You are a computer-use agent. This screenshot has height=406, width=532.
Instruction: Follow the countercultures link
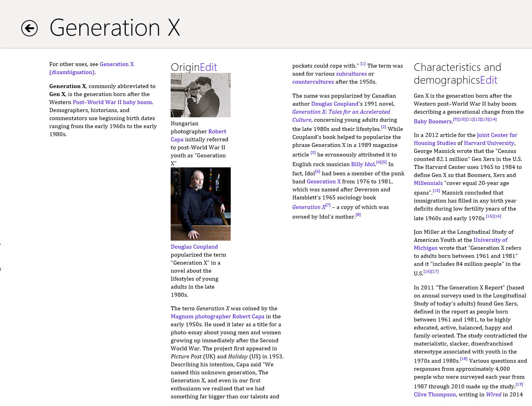(x=313, y=82)
